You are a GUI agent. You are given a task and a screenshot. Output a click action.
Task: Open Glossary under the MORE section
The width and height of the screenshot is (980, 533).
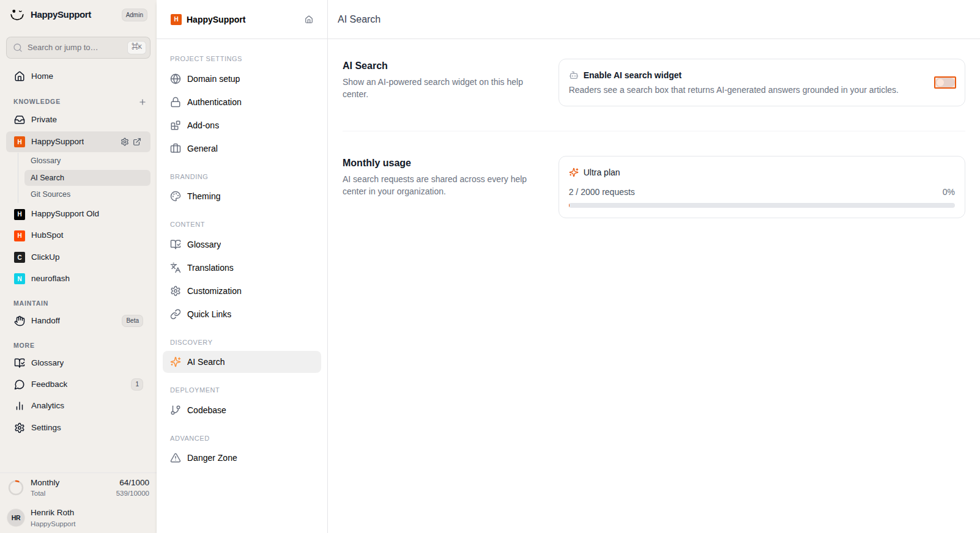[78, 363]
